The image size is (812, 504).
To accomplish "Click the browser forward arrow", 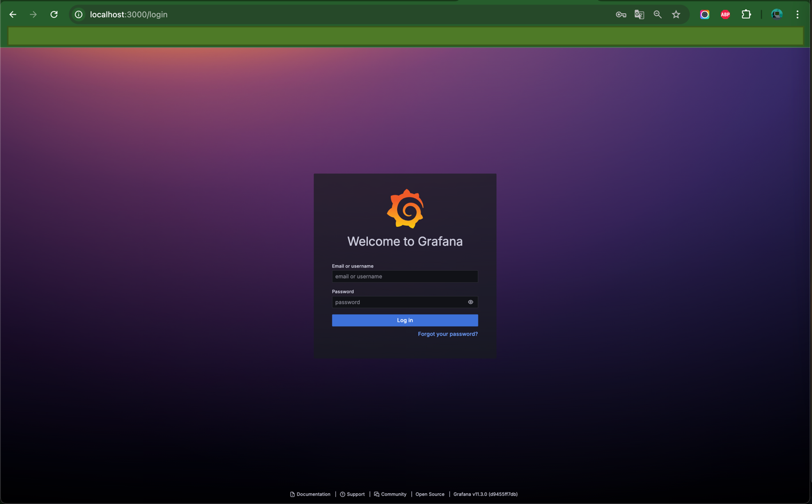I will pos(33,14).
